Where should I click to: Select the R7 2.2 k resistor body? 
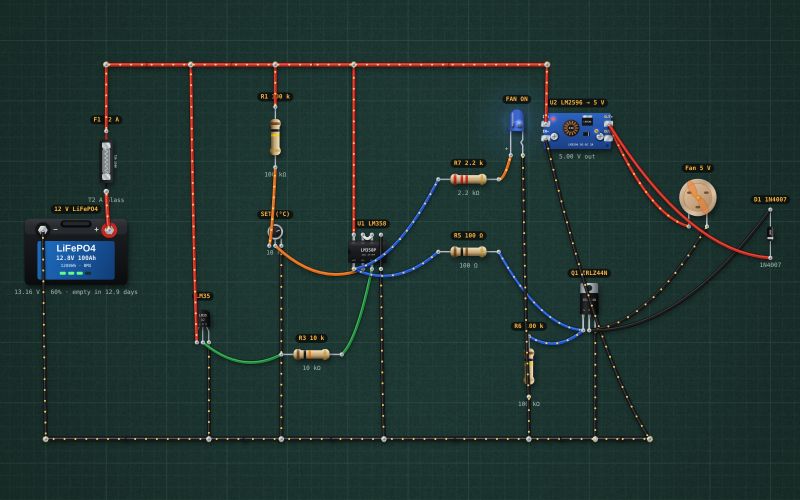468,180
